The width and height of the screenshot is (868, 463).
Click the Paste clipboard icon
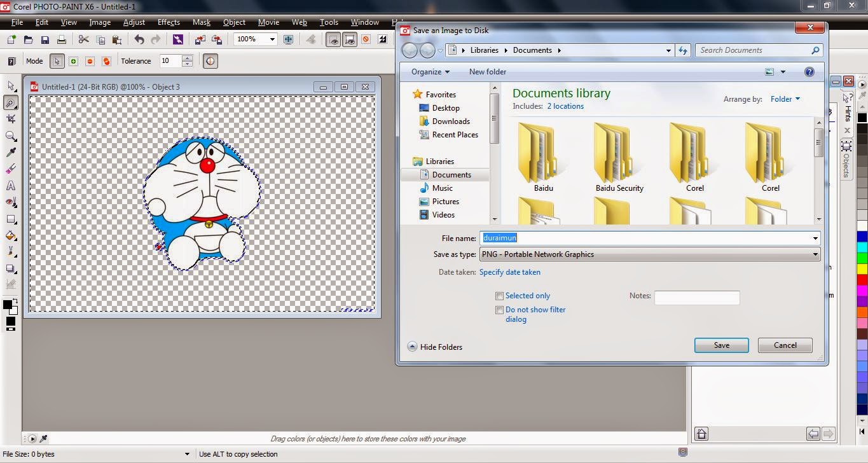point(117,39)
